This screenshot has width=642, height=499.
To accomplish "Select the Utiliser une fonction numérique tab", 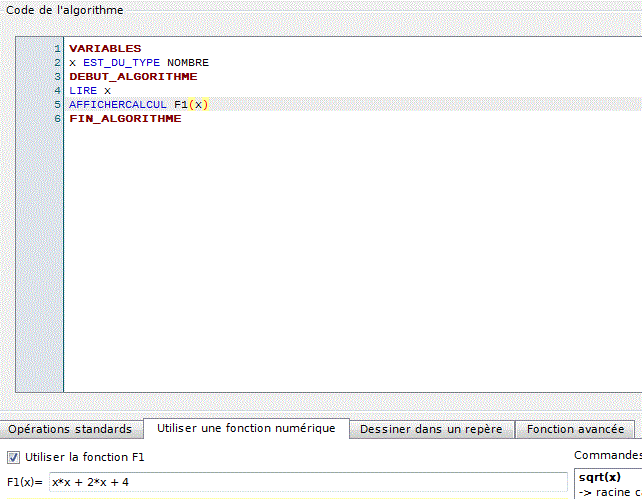I will click(245, 429).
